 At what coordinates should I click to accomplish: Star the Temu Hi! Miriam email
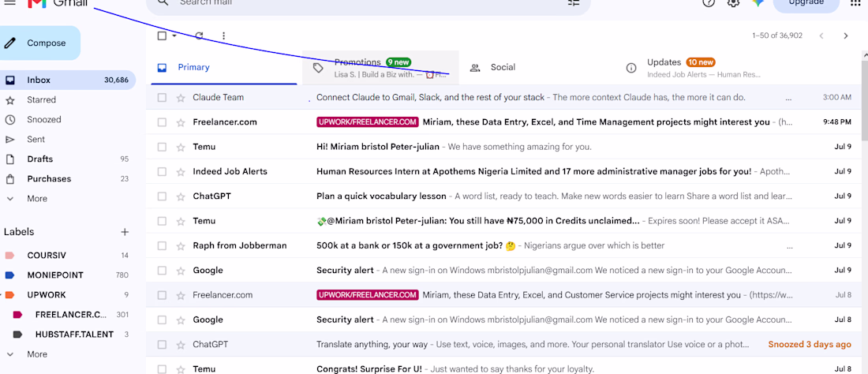coord(180,148)
